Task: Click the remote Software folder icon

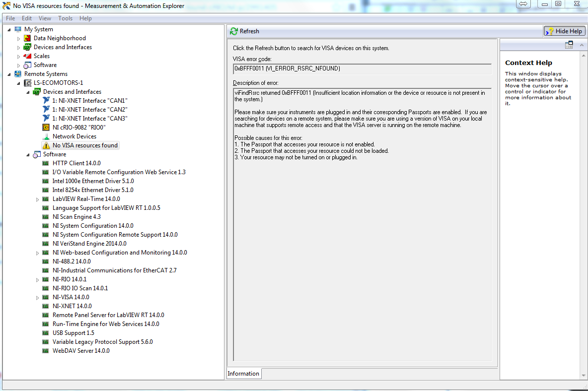Action: 37,154
